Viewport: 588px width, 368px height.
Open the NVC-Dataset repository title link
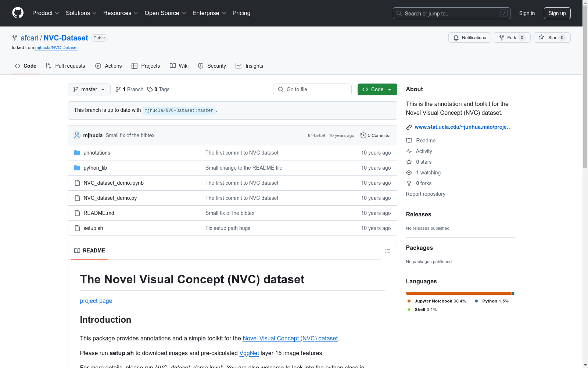(x=66, y=38)
